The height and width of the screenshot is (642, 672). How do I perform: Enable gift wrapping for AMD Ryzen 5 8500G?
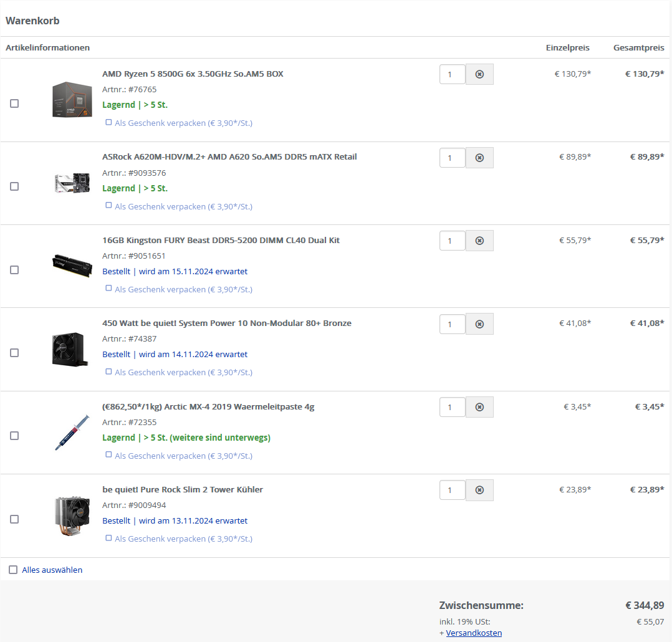(x=109, y=123)
